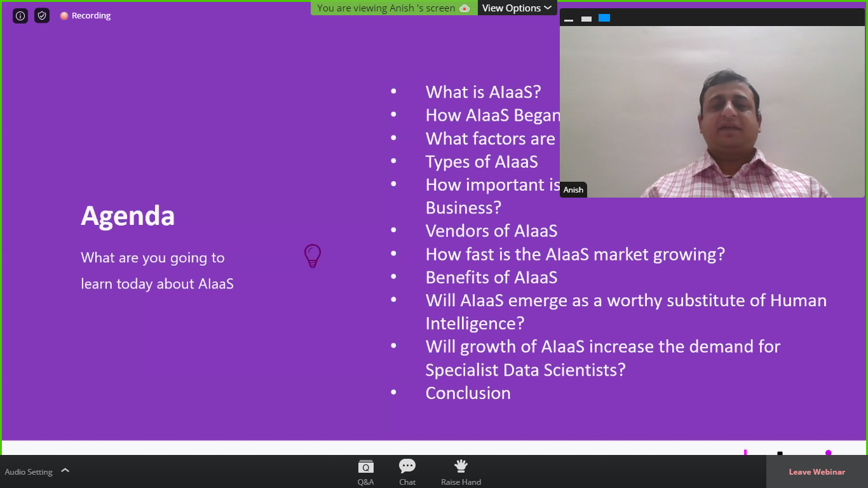This screenshot has height=488, width=868.
Task: Raise your hand in the webinar
Action: pyautogui.click(x=461, y=473)
